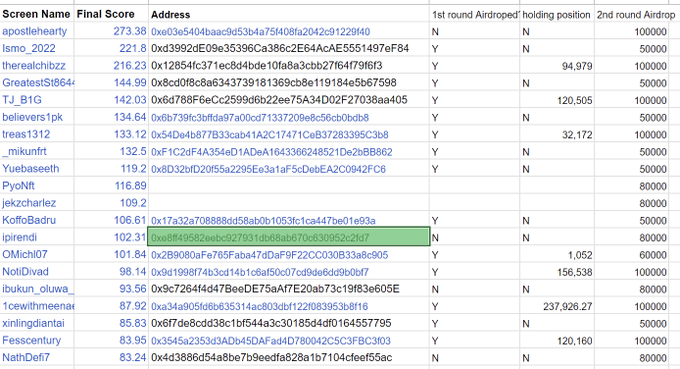680x369 pixels.
Task: Select the final score 144.99 cell
Action: 111,83
